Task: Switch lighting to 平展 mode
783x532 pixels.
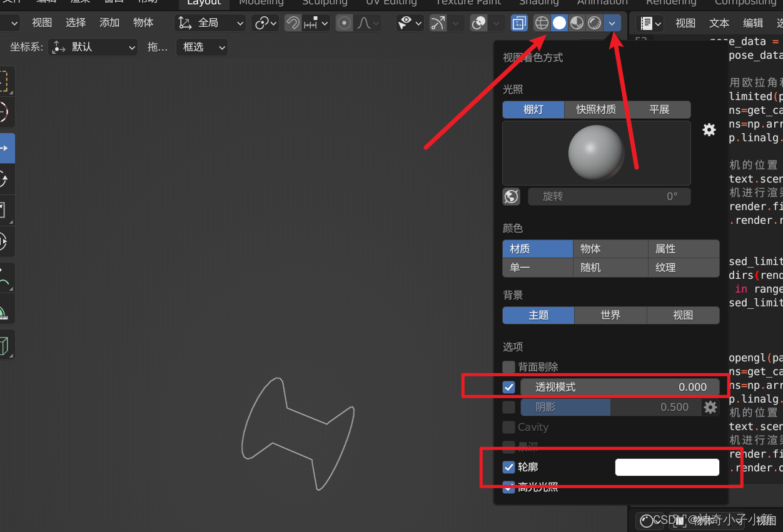Action: pos(660,109)
